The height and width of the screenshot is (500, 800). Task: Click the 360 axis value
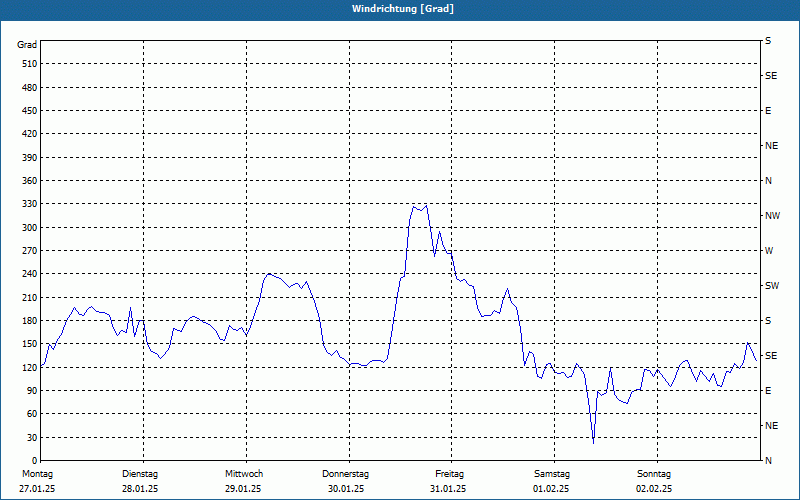click(30, 181)
